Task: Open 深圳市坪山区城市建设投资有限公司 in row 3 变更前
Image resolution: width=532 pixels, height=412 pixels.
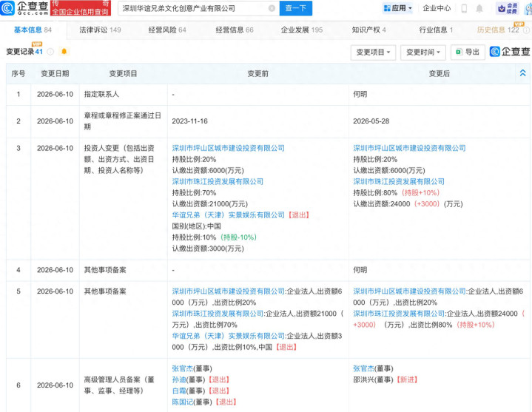Action: (x=229, y=148)
